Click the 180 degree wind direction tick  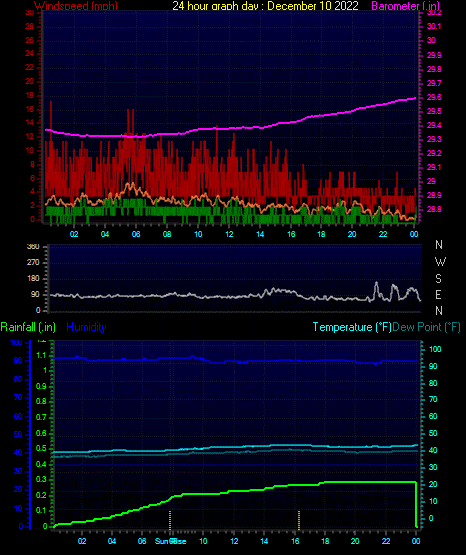tap(34, 279)
